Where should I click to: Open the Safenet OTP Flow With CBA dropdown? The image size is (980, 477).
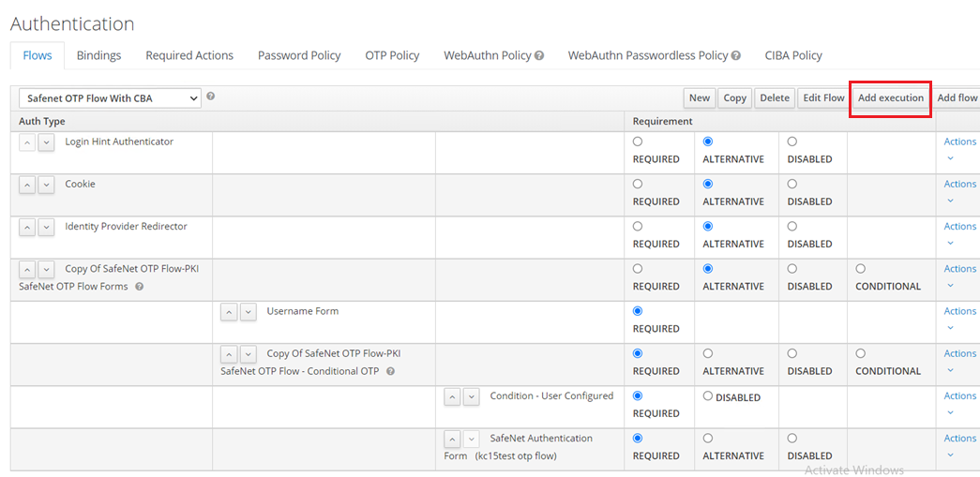click(110, 98)
